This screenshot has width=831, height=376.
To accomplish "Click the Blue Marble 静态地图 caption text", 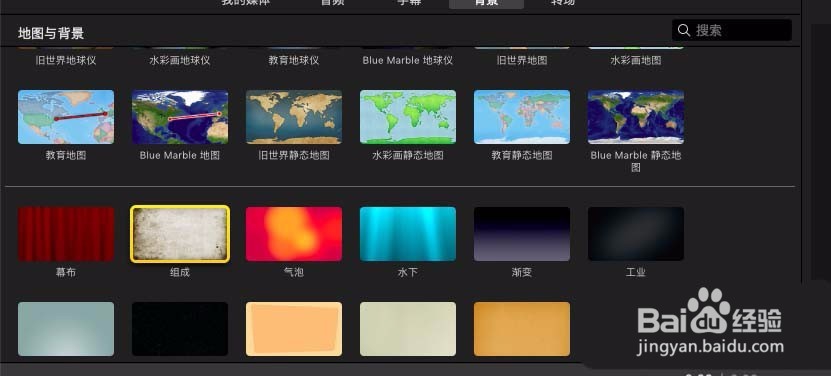I will [x=635, y=161].
